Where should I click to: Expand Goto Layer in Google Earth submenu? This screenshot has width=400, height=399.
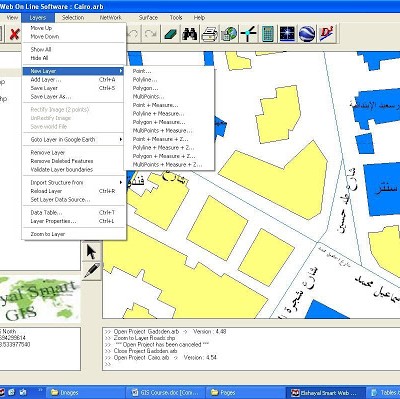click(x=74, y=140)
